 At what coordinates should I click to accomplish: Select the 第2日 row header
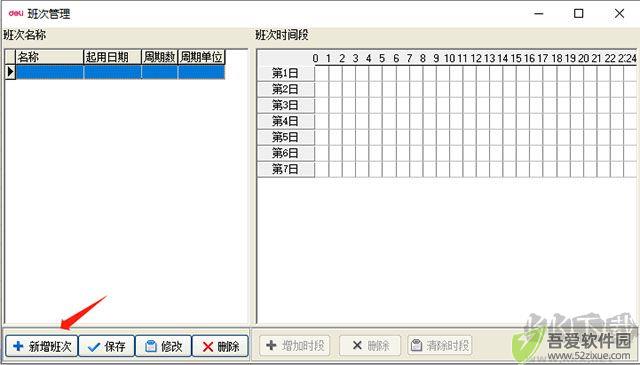tap(286, 89)
